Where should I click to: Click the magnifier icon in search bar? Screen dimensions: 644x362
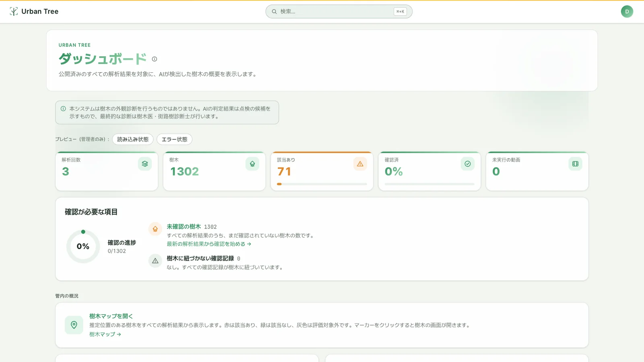[274, 12]
